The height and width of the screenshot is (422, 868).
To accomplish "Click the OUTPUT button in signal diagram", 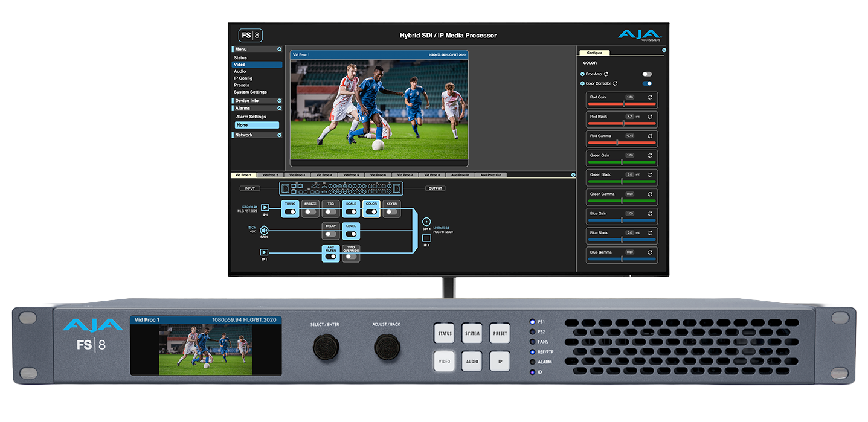I will pyautogui.click(x=435, y=188).
